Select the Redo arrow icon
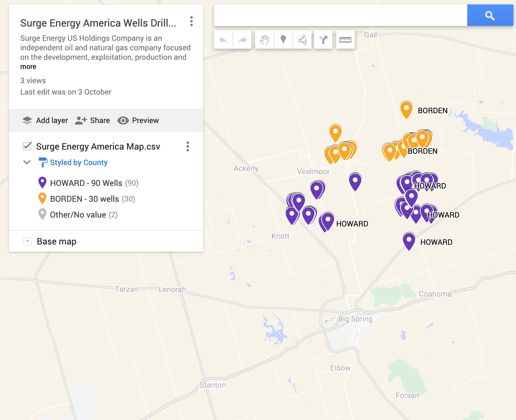The width and height of the screenshot is (516, 420). (242, 40)
